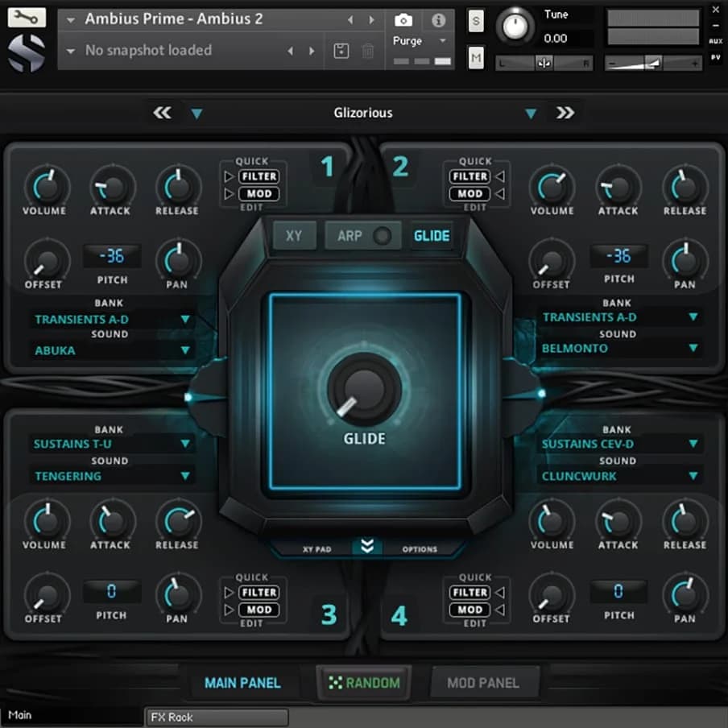Viewport: 728px width, 728px height.
Task: Toggle the ARP power button
Action: point(383,236)
